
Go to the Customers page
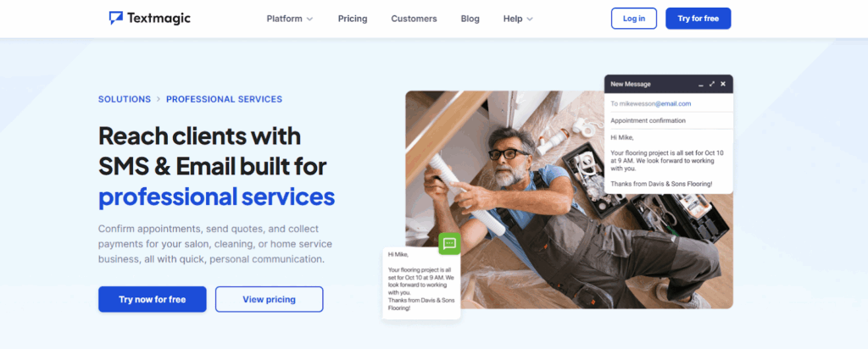(414, 19)
